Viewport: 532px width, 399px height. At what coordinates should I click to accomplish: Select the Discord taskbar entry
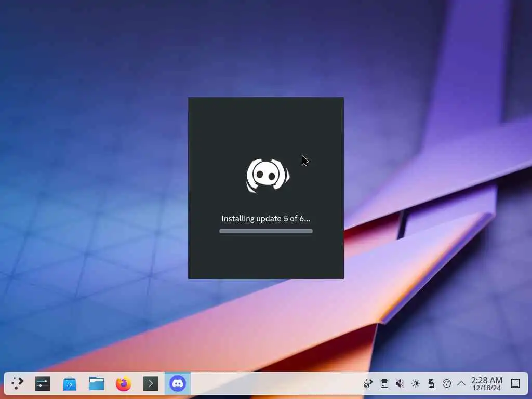(x=178, y=384)
